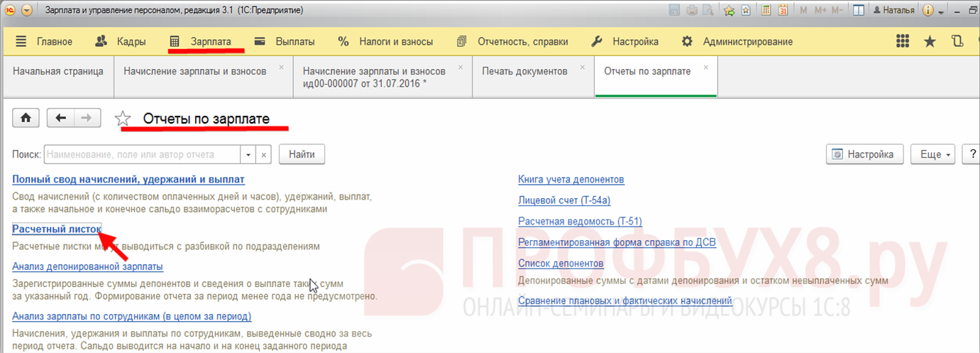Close the Отчеты по зарплате tab

pos(706,67)
